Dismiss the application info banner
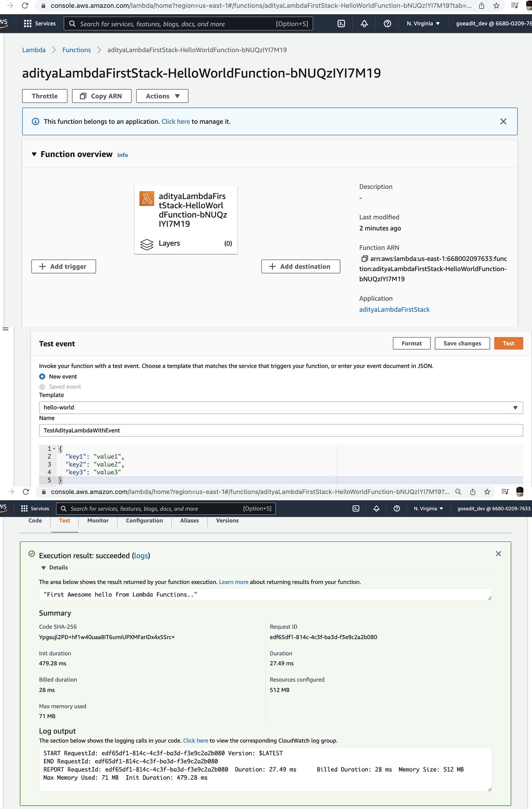Viewport: 532px width, 809px height. 503,122
